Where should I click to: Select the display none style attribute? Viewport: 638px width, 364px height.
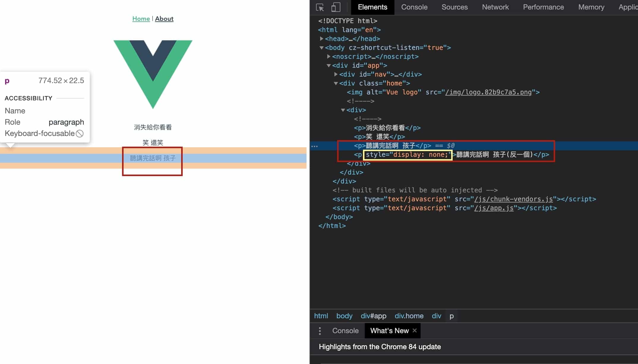point(408,155)
